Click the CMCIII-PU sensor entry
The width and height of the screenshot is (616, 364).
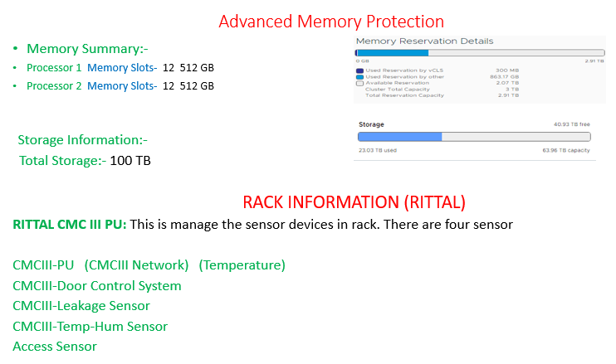[43, 265]
